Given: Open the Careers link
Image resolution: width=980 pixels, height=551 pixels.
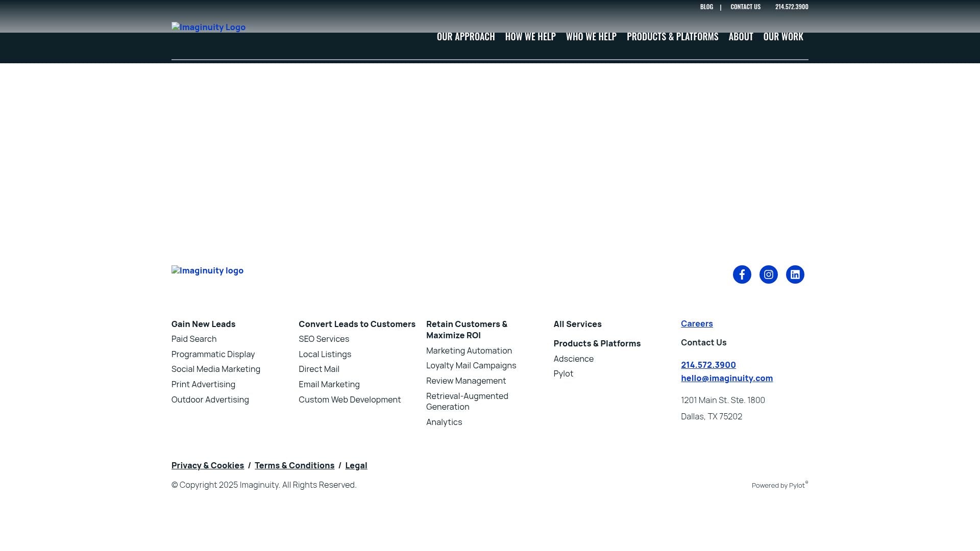Looking at the screenshot, I should pyautogui.click(x=697, y=323).
